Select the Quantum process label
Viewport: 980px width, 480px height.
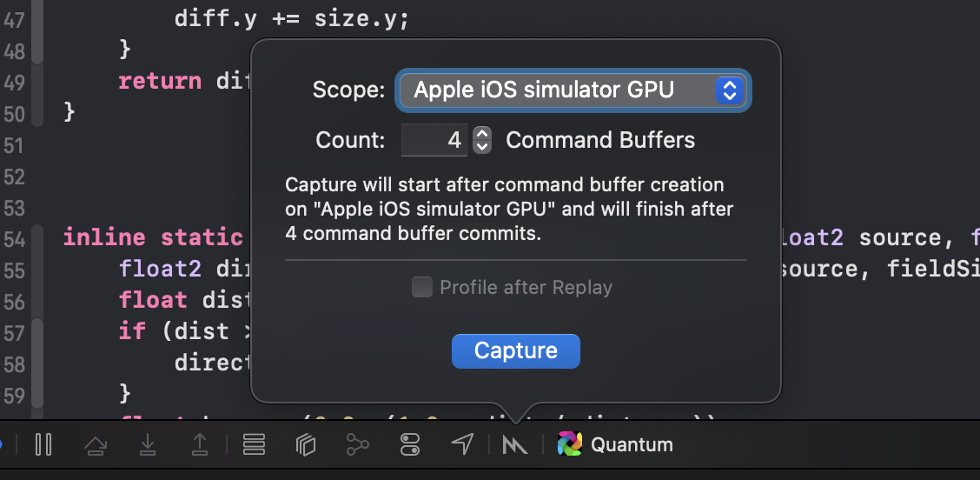632,445
